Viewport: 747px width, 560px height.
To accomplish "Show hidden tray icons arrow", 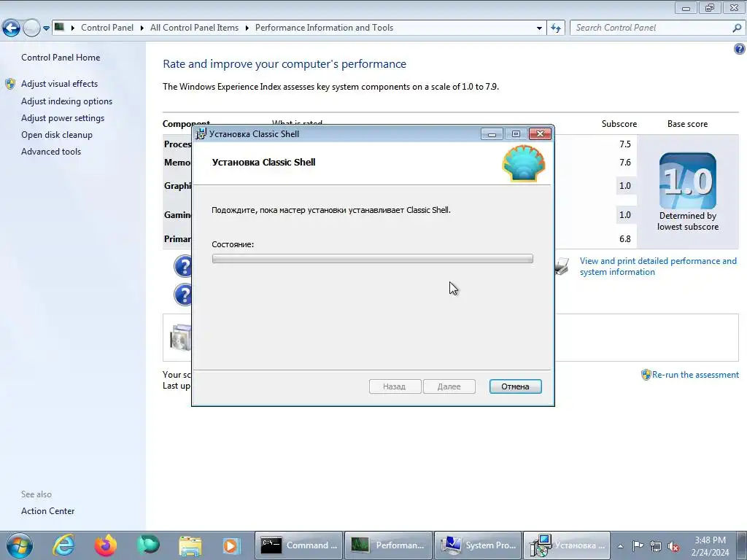I will 620,546.
